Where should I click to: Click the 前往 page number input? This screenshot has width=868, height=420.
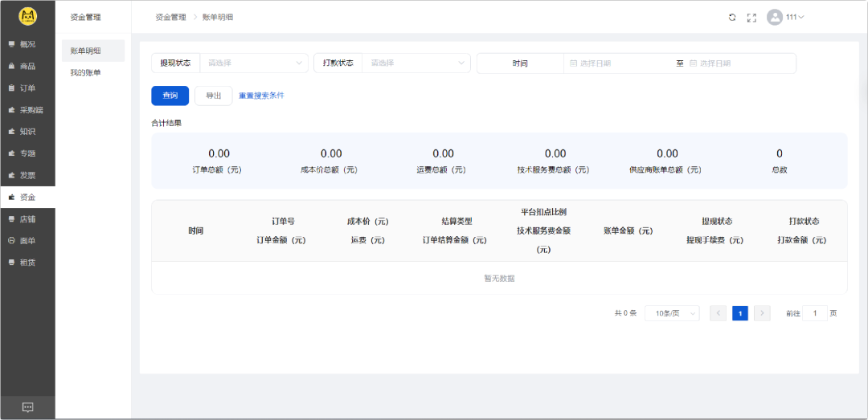point(816,313)
